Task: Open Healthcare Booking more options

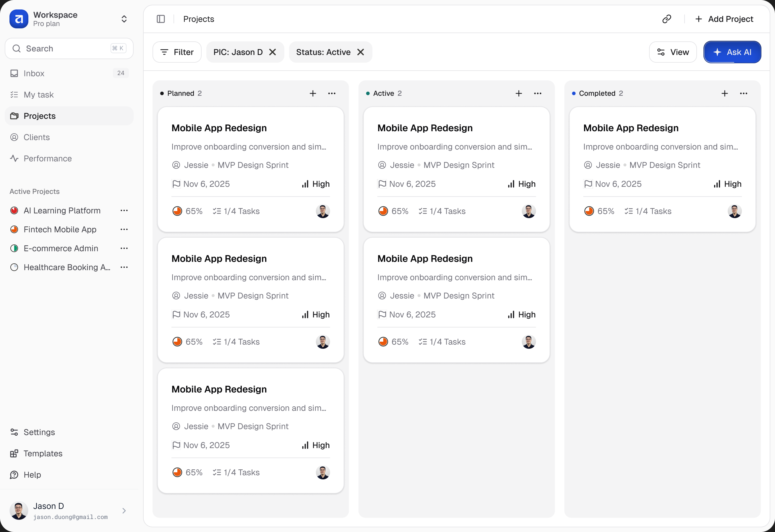Action: (x=124, y=267)
